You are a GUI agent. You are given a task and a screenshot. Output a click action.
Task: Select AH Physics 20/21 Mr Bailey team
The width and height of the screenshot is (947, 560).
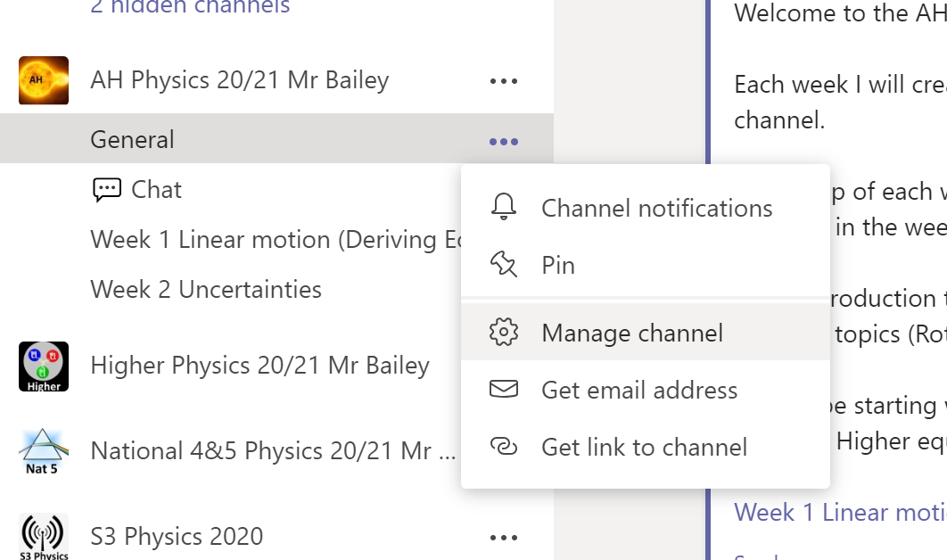240,80
